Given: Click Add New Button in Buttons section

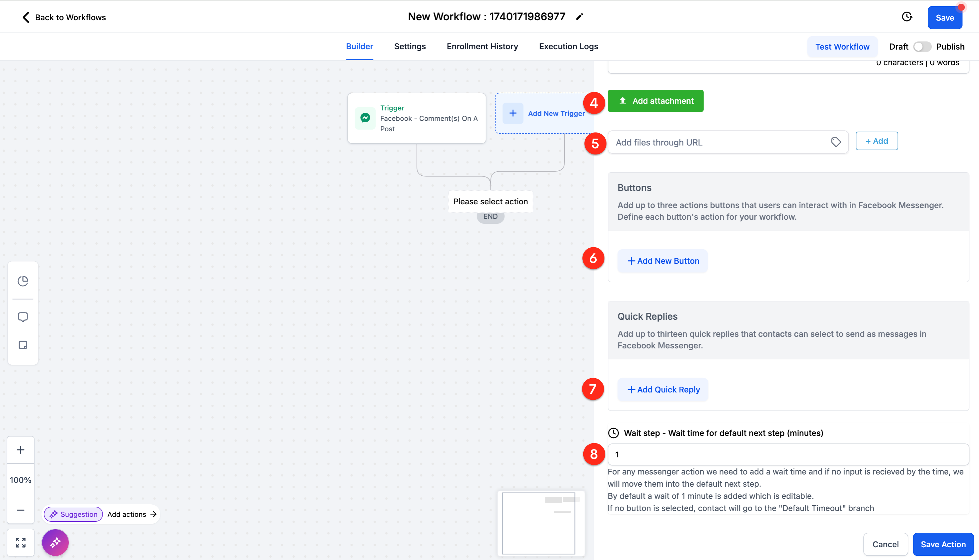Looking at the screenshot, I should 663,261.
